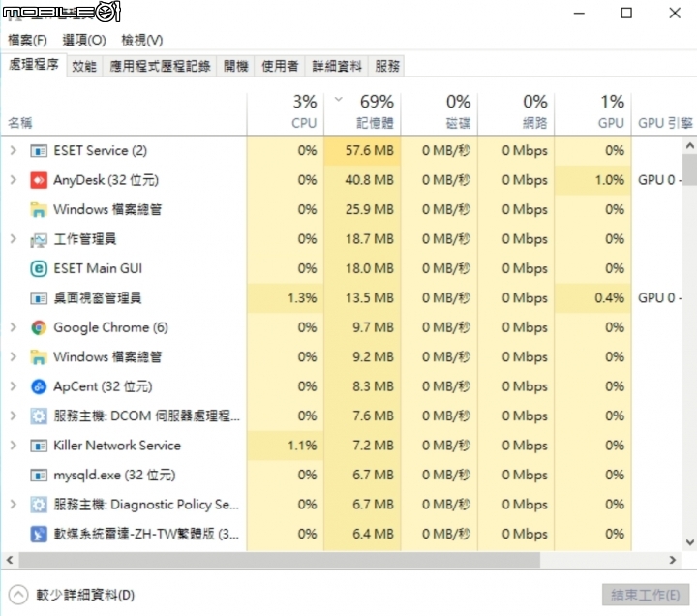Click the ESET Service process icon
The width and height of the screenshot is (697, 616).
(x=39, y=151)
